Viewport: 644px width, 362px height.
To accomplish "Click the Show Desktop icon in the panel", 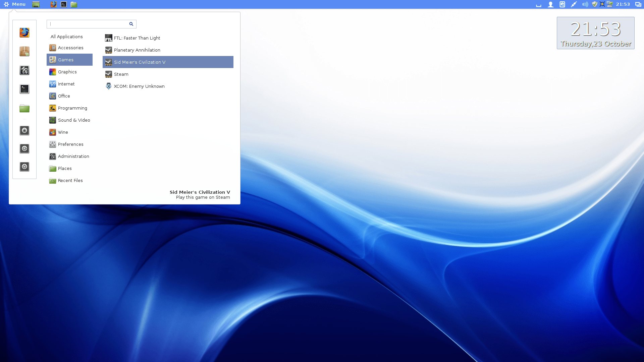I will 36,4.
